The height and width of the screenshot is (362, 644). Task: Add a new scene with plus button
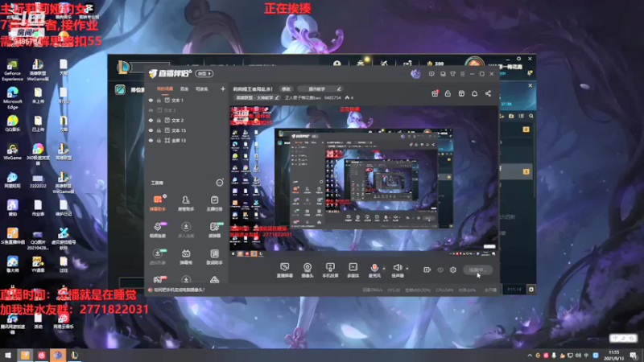[223, 88]
